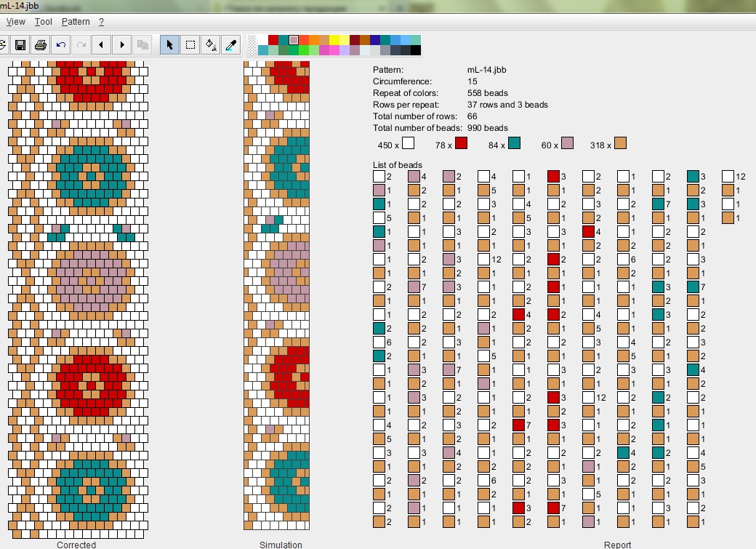The width and height of the screenshot is (756, 549).
Task: Pick the yellow palette color
Action: click(x=334, y=40)
